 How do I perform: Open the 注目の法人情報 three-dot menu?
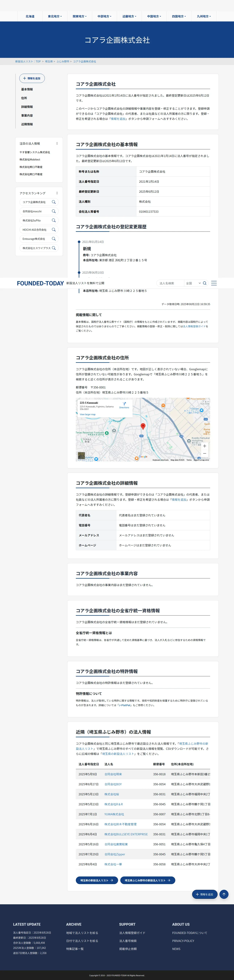pyautogui.click(x=57, y=143)
